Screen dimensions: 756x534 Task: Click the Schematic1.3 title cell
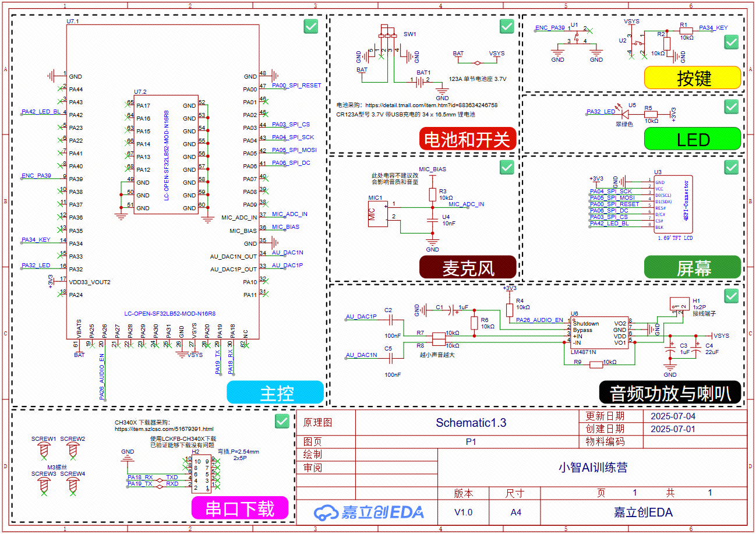click(x=471, y=423)
